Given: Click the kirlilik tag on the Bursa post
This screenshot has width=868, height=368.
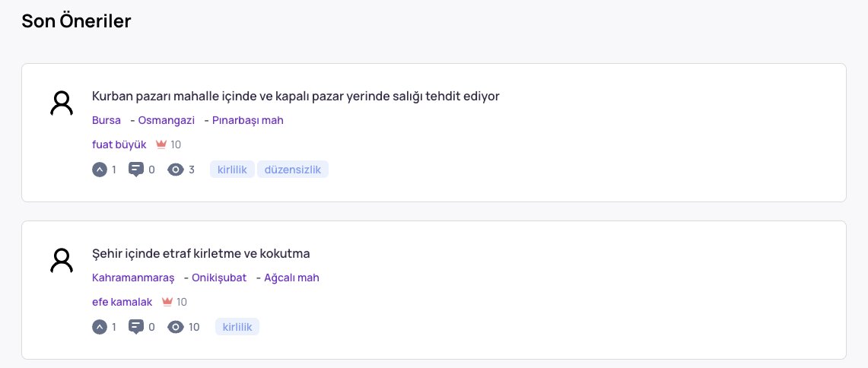Looking at the screenshot, I should (x=232, y=170).
